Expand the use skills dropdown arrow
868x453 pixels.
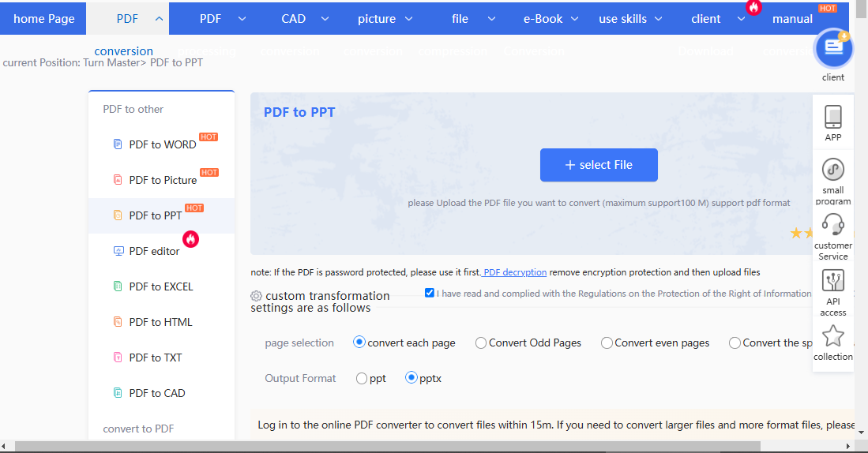click(x=658, y=19)
